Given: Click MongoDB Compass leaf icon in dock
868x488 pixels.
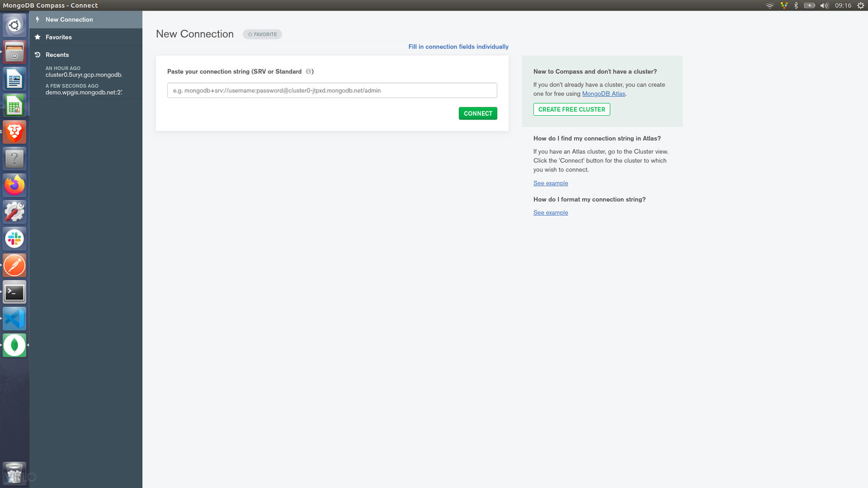Looking at the screenshot, I should [14, 345].
